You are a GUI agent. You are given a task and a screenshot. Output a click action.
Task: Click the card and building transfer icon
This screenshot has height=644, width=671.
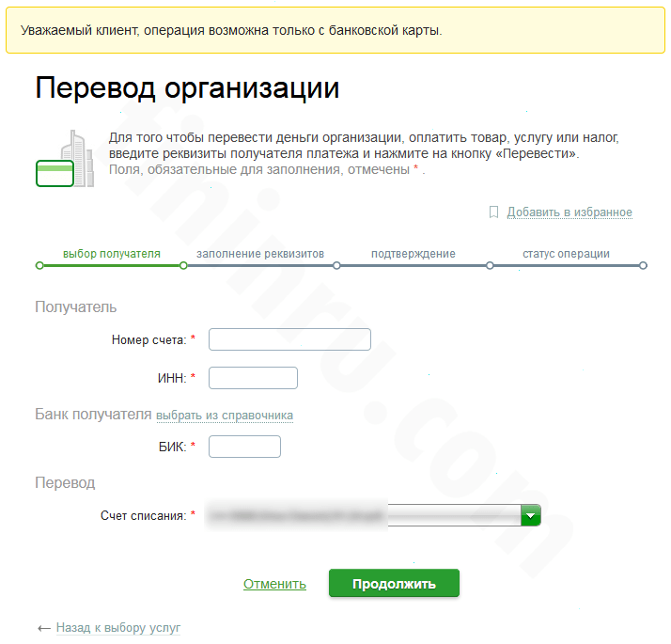(x=65, y=159)
